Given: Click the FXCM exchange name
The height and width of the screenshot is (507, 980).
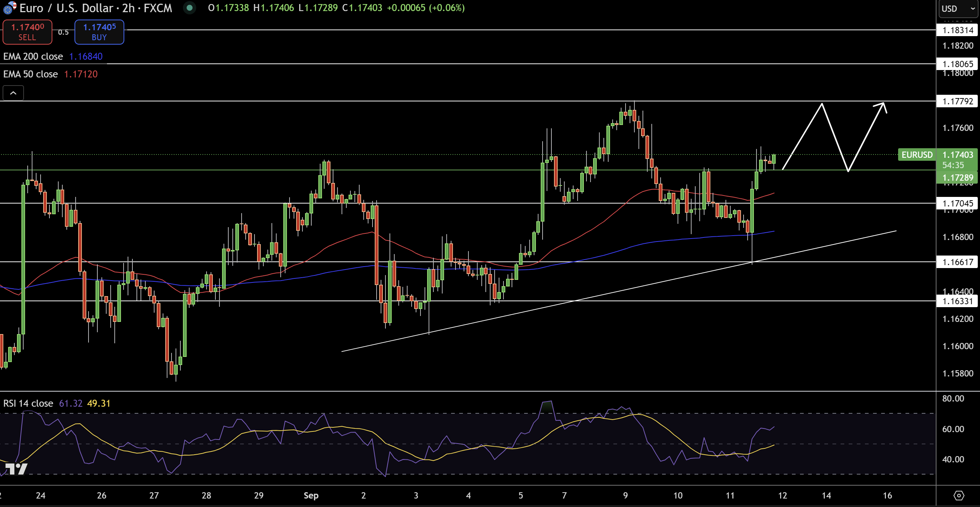Looking at the screenshot, I should point(156,8).
